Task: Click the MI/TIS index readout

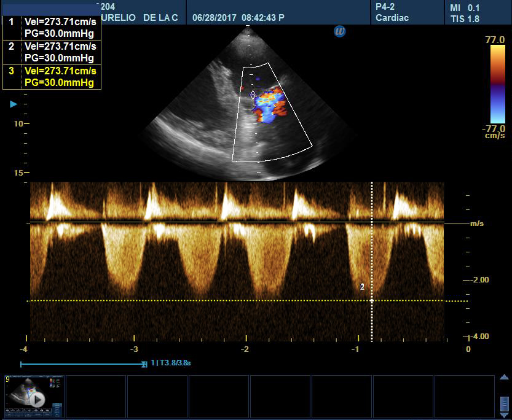Action: pos(465,13)
